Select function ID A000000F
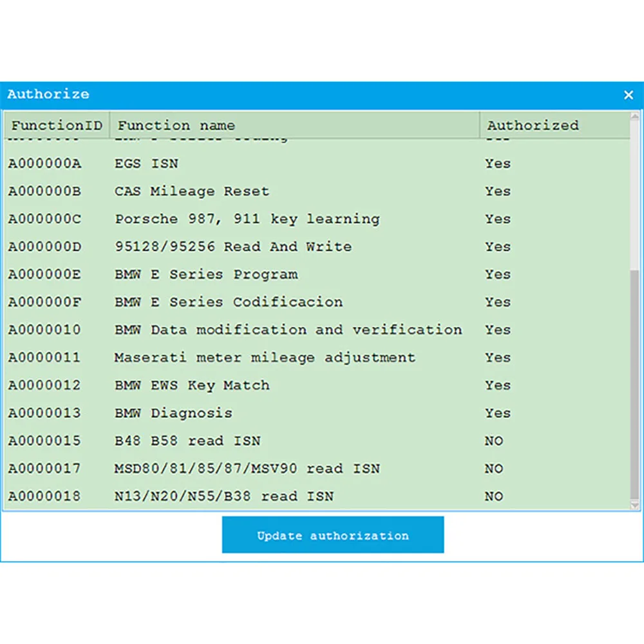The height and width of the screenshot is (644, 644). pyautogui.click(x=44, y=302)
